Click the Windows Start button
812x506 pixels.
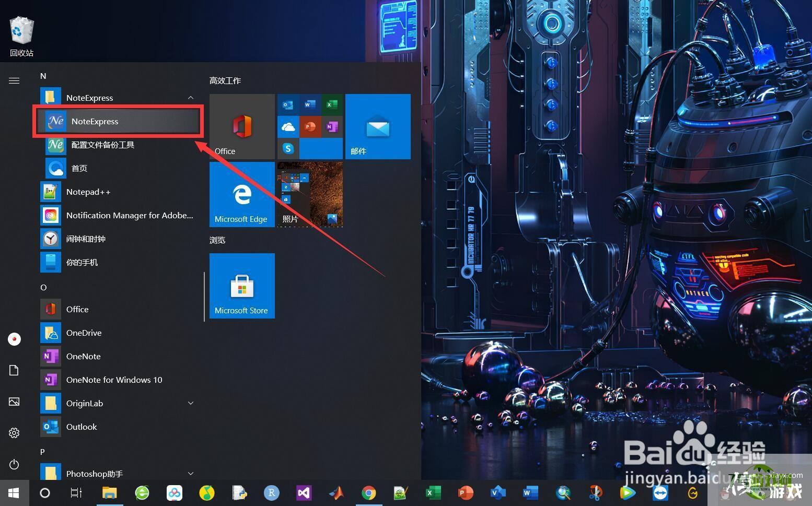(14, 492)
